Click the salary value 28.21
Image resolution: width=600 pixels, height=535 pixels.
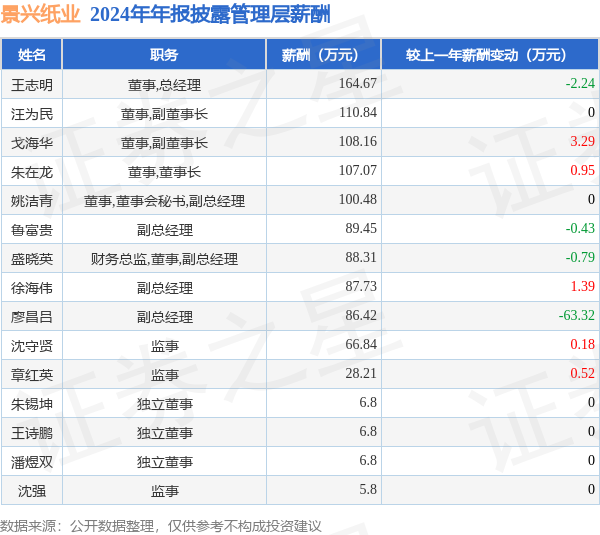point(361,373)
